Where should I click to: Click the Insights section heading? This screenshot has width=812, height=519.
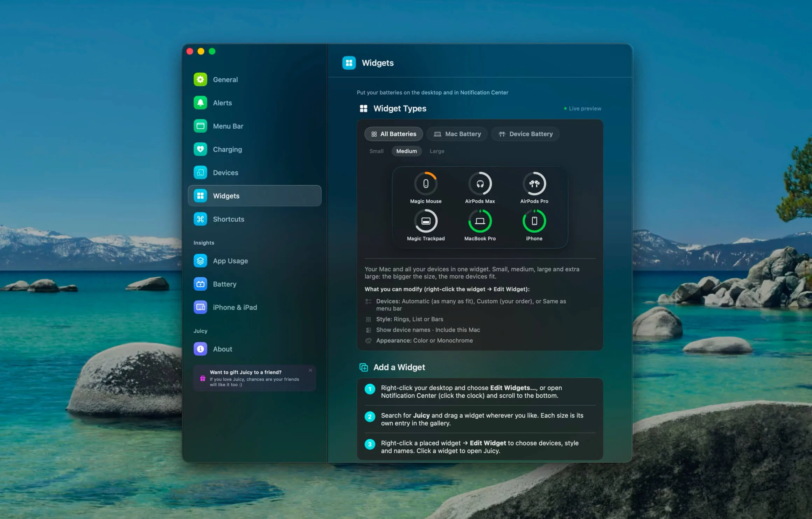point(204,243)
